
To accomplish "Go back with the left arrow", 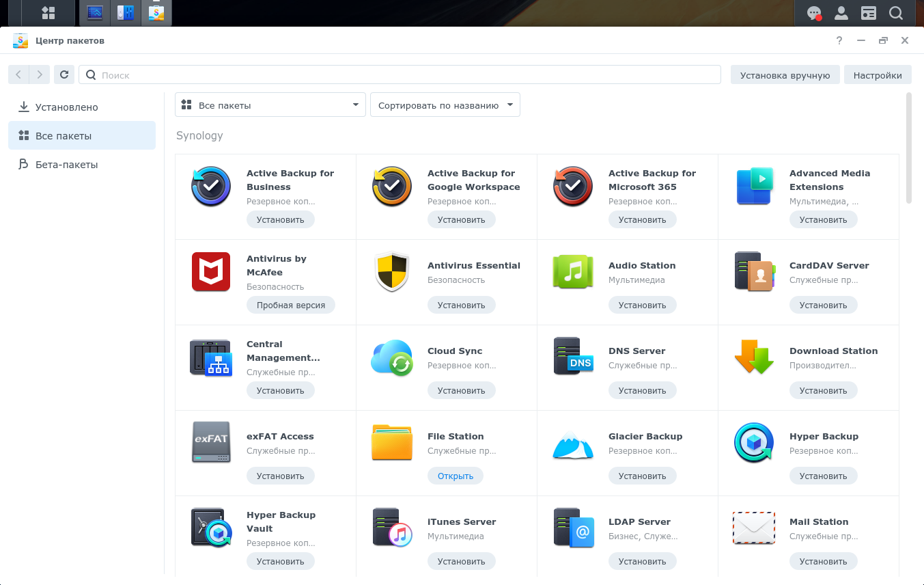I will (x=18, y=74).
